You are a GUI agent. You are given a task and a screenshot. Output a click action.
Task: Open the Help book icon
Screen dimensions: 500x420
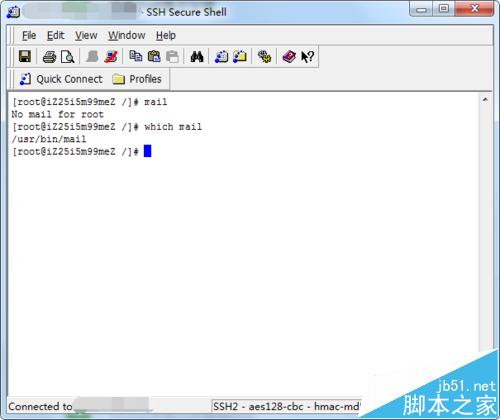[x=289, y=57]
